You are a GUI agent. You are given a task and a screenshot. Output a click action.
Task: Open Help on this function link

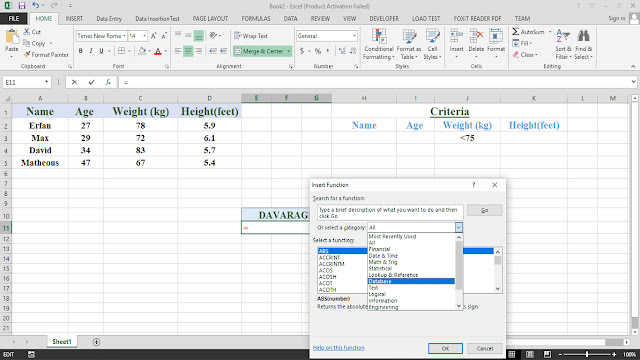[x=338, y=348]
